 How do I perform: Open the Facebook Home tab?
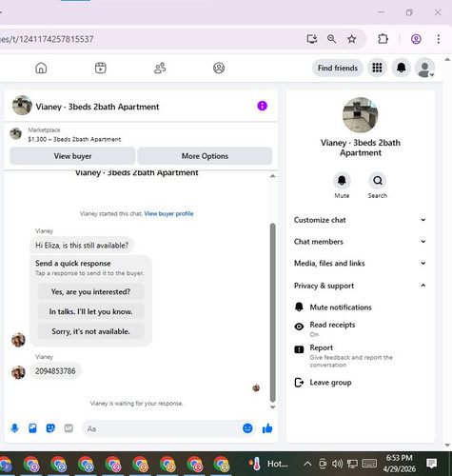[41, 68]
